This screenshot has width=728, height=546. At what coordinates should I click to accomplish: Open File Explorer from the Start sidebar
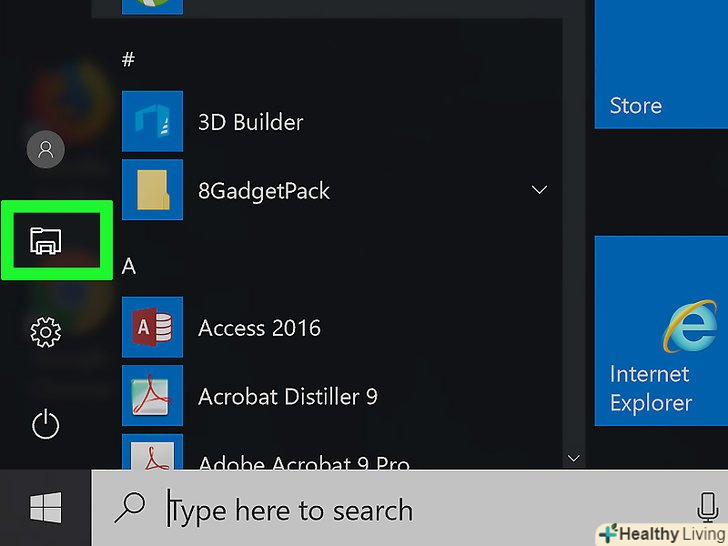click(x=46, y=240)
